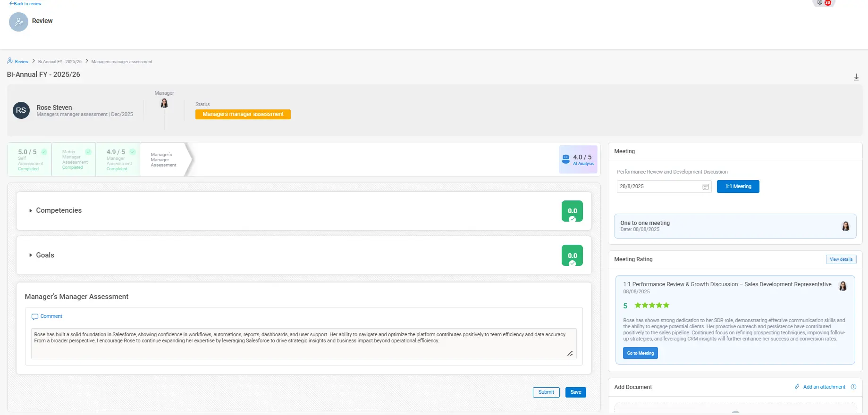Viewport: 868px width, 415px height.
Task: Open the Matrix Manager Assessment step
Action: [74, 160]
